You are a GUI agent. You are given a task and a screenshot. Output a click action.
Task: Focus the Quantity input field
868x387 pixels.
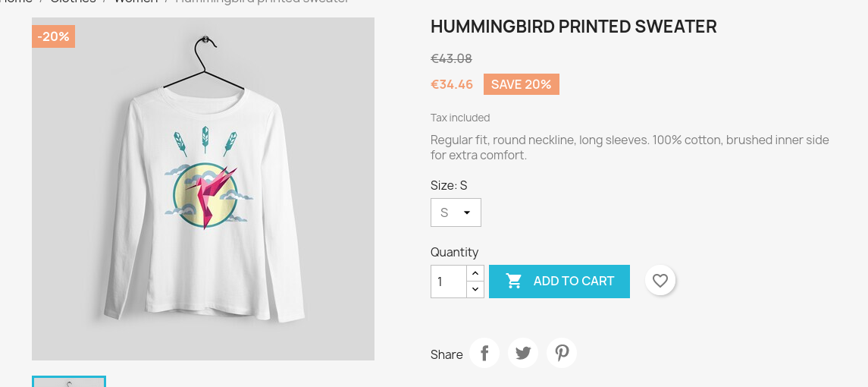tap(448, 282)
